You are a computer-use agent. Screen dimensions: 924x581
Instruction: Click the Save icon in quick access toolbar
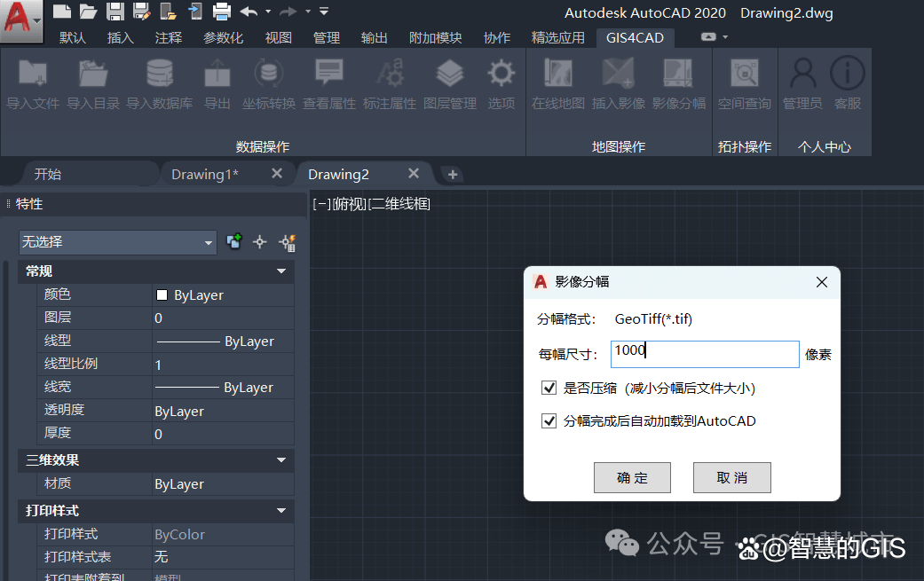coord(115,12)
